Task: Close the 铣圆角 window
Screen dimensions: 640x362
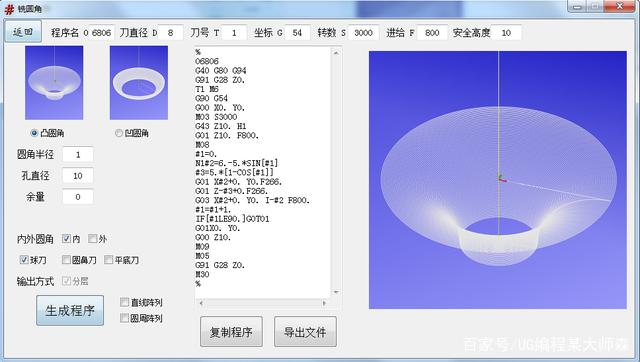Action: click(619, 6)
